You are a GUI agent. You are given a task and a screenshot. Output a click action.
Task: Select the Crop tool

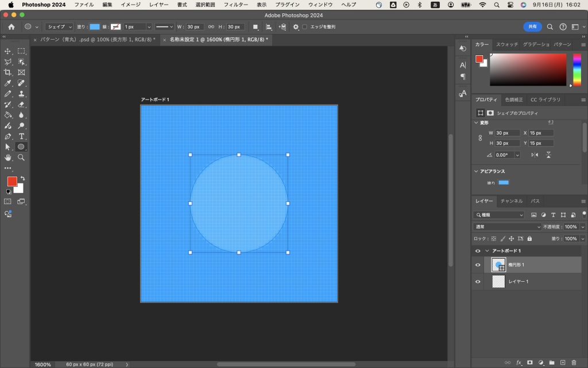pos(8,72)
